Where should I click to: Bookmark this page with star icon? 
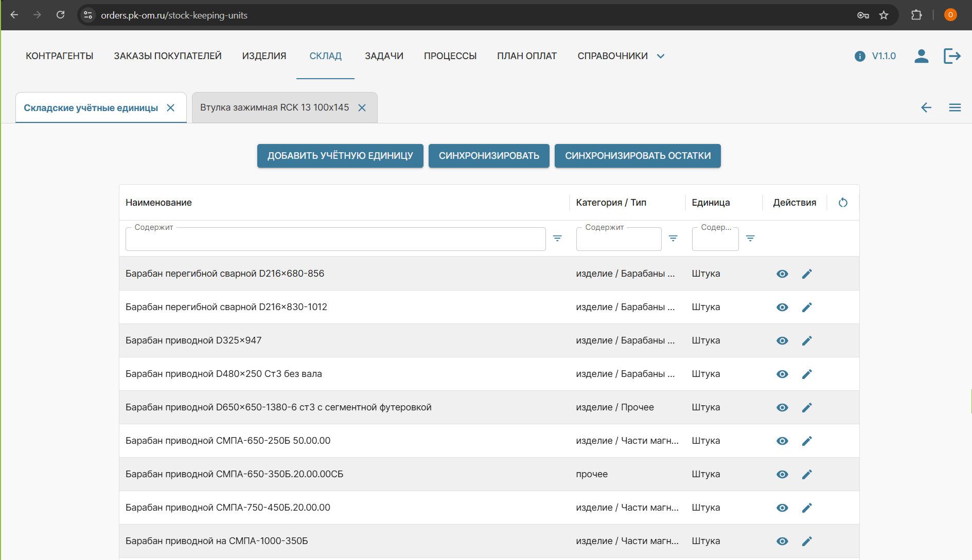883,15
